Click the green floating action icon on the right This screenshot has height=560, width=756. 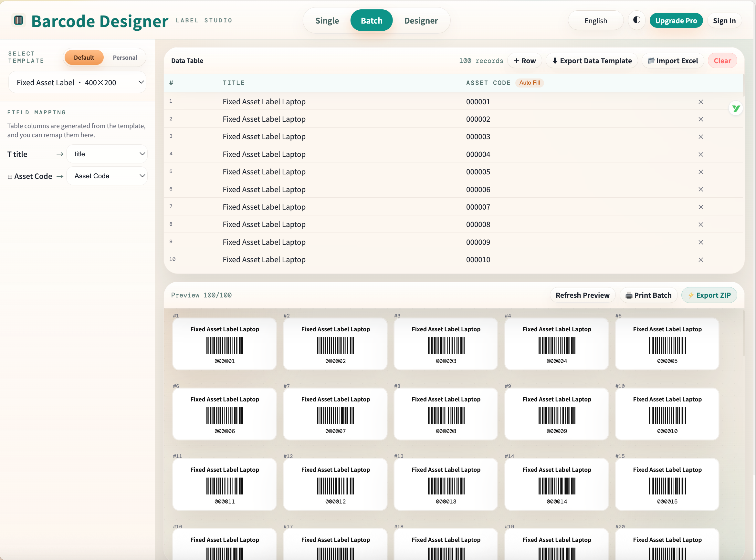click(736, 108)
